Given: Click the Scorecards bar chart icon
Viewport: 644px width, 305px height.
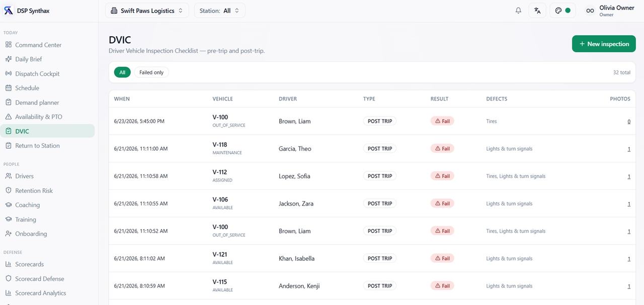Looking at the screenshot, I should pyautogui.click(x=9, y=264).
